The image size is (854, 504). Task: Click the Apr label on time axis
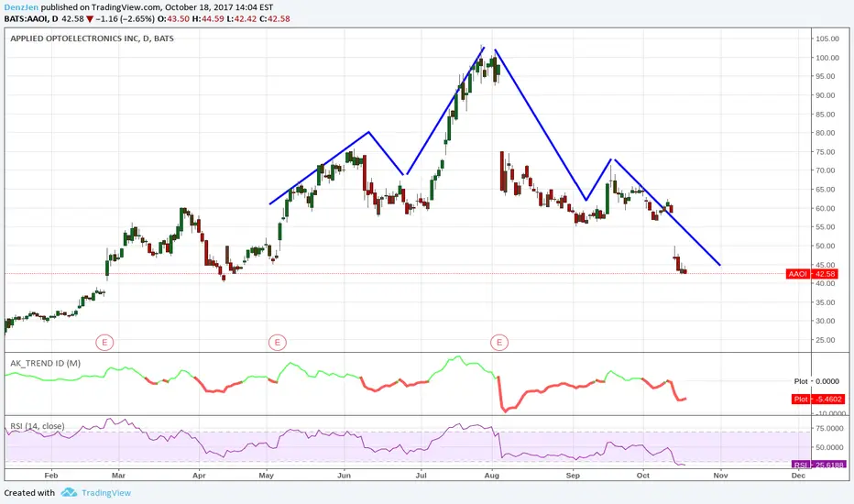200,476
